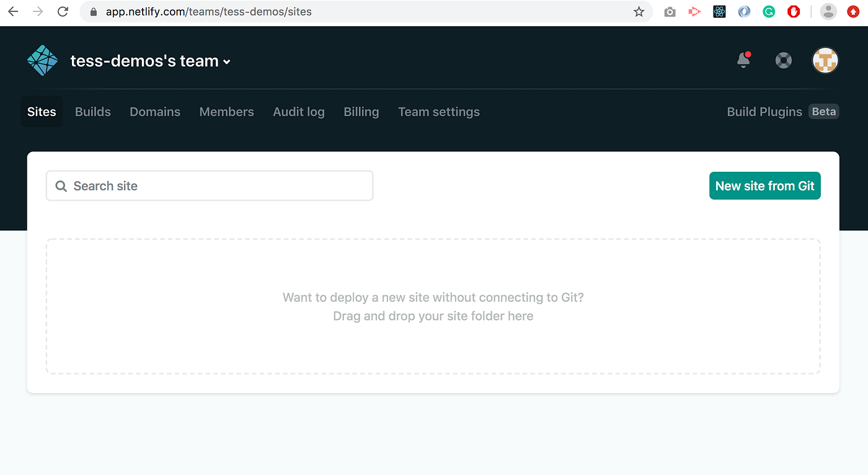
Task: Switch to the Billing tab
Action: tap(361, 112)
